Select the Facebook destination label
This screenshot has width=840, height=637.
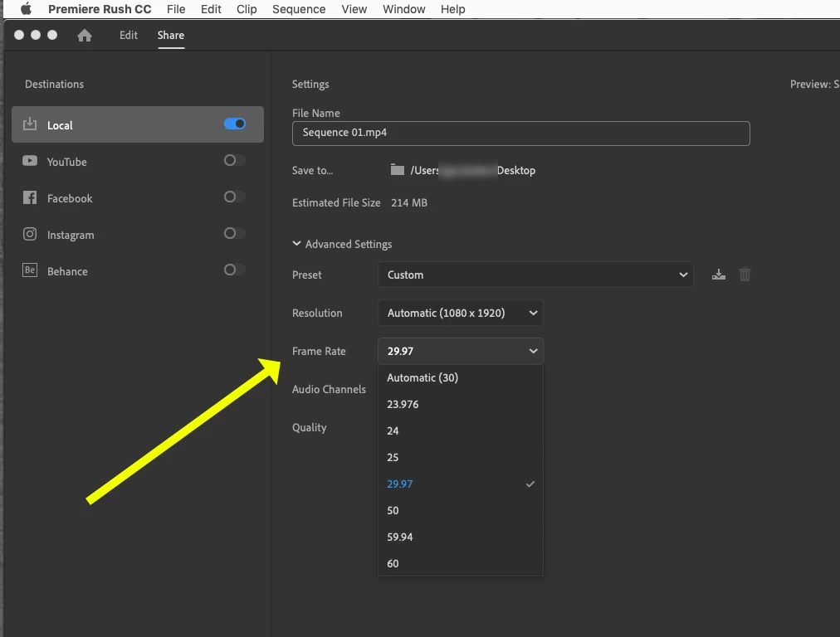pos(70,198)
